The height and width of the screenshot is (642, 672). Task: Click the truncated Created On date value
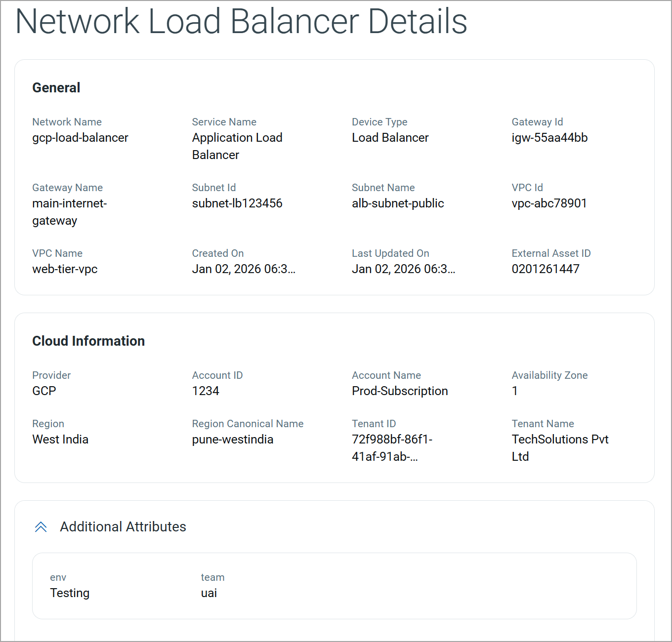243,269
